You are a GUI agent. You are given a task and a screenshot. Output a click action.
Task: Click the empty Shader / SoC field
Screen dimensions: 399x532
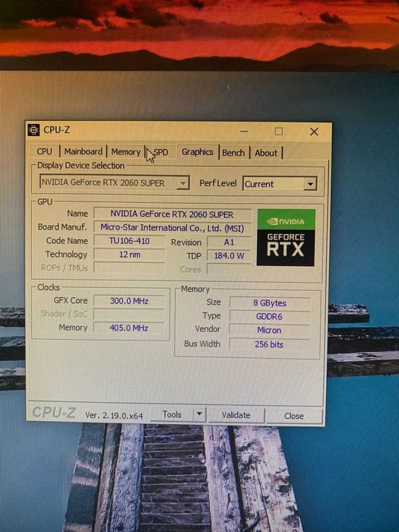click(x=129, y=315)
